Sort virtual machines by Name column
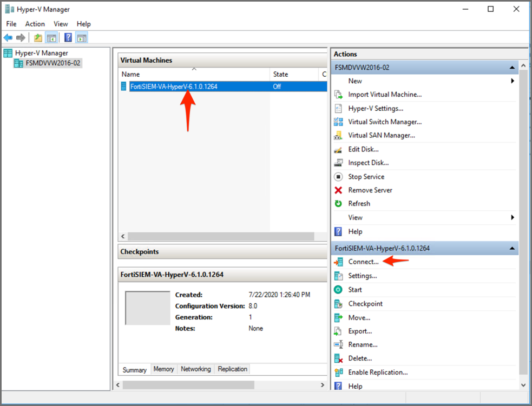Image resolution: width=532 pixels, height=406 pixels. click(194, 74)
